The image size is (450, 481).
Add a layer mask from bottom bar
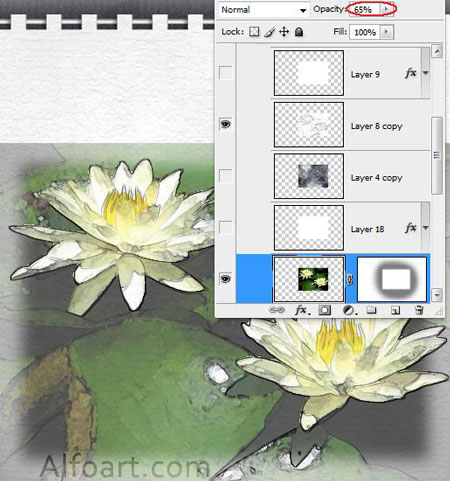pos(324,311)
